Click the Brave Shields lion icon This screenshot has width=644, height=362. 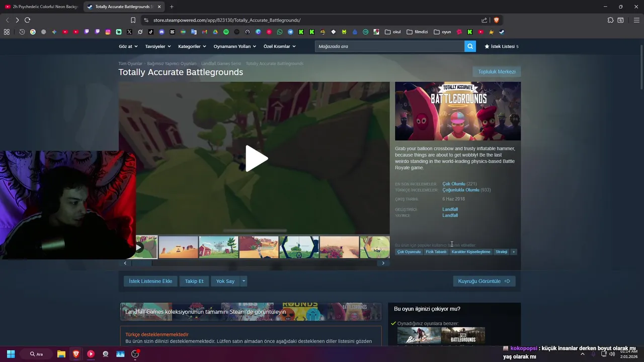point(496,20)
